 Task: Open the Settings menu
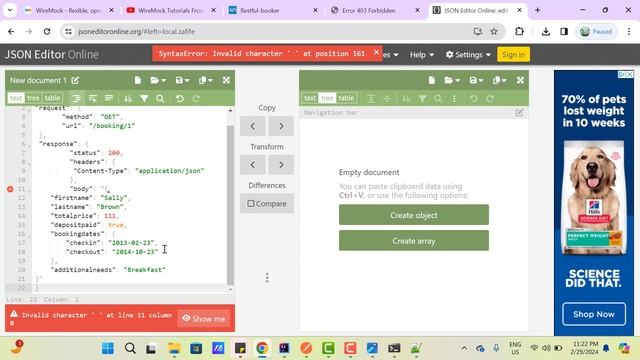pyautogui.click(x=468, y=55)
